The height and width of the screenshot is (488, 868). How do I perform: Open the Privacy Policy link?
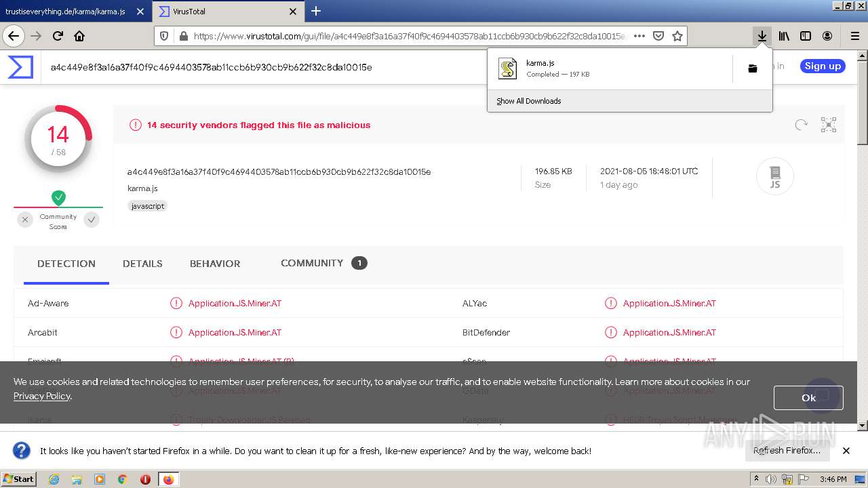tap(41, 396)
